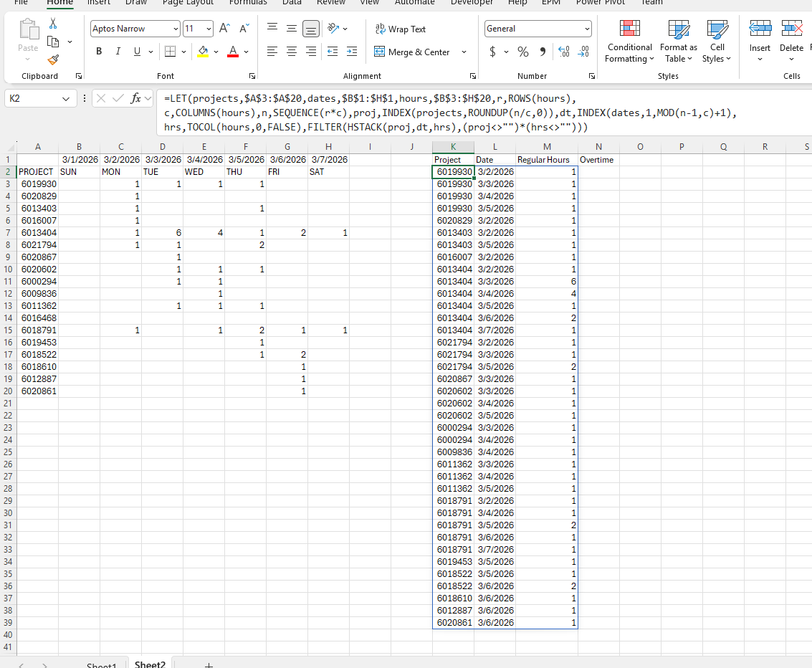Click Decrease Decimal icon
Image resolution: width=812 pixels, height=668 pixels.
tap(583, 52)
